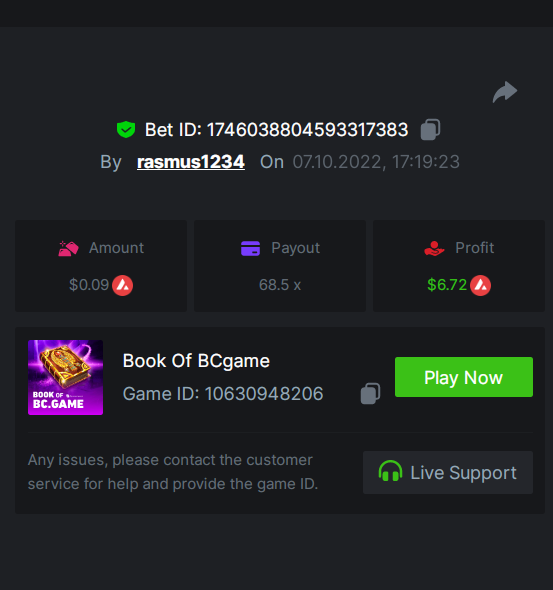
Task: Open the Book Of BC.GAME thumbnail
Action: 65,377
